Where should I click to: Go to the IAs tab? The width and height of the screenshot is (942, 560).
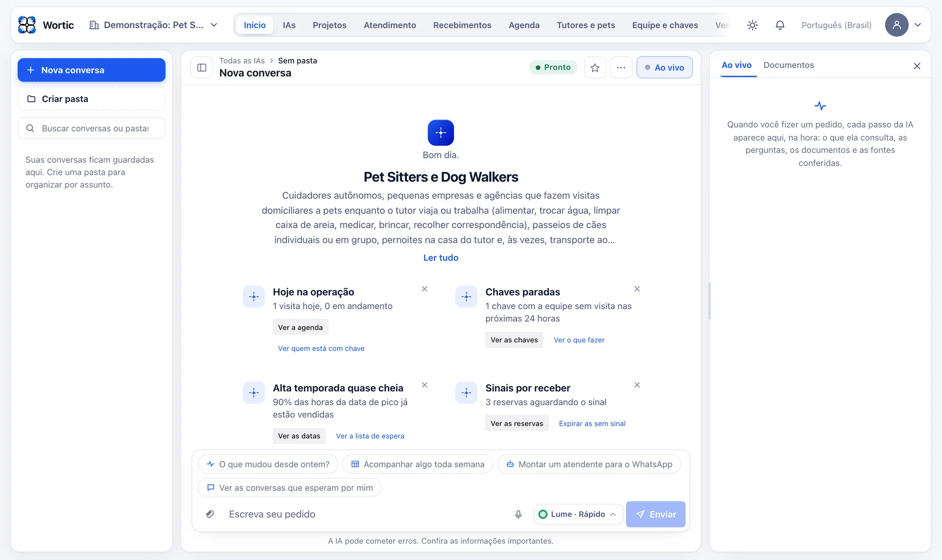289,25
